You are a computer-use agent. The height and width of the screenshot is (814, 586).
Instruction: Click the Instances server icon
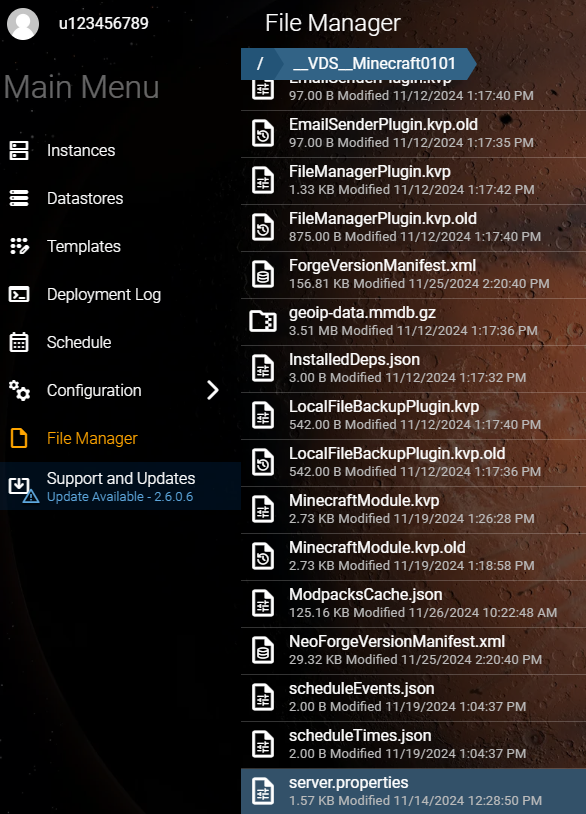pos(19,151)
